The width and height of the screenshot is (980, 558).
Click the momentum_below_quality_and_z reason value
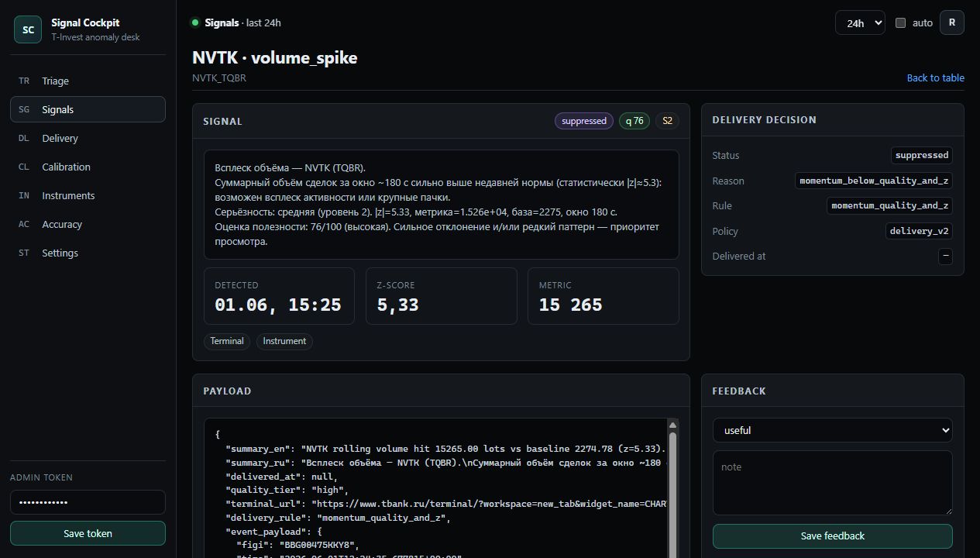point(874,181)
